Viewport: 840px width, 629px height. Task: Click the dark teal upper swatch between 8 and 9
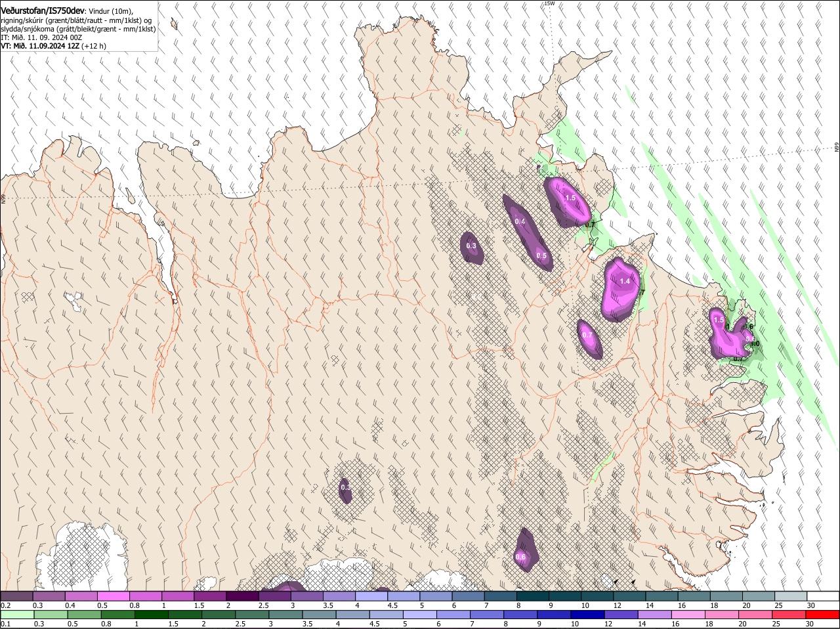532,596
